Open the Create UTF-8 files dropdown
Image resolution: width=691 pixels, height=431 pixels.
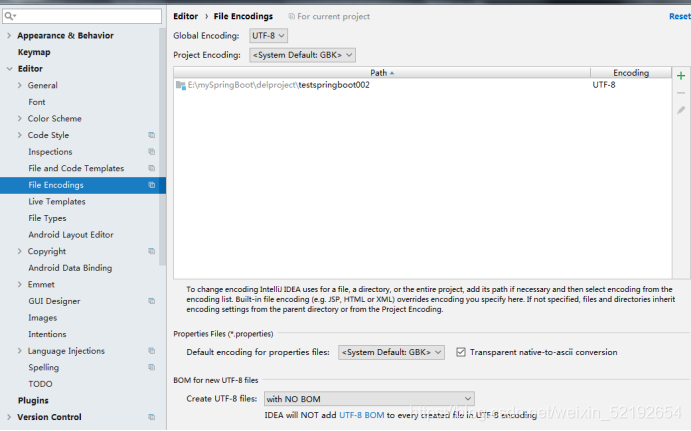(x=369, y=399)
